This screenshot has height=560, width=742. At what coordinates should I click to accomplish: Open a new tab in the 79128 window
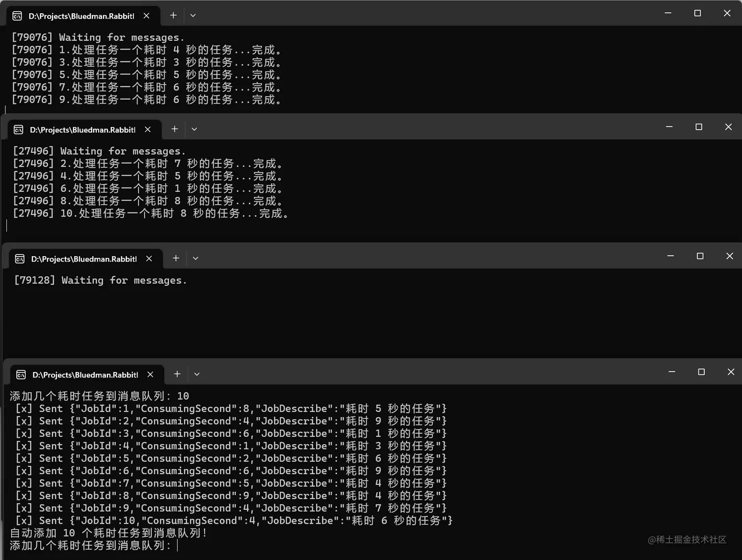[x=176, y=258]
